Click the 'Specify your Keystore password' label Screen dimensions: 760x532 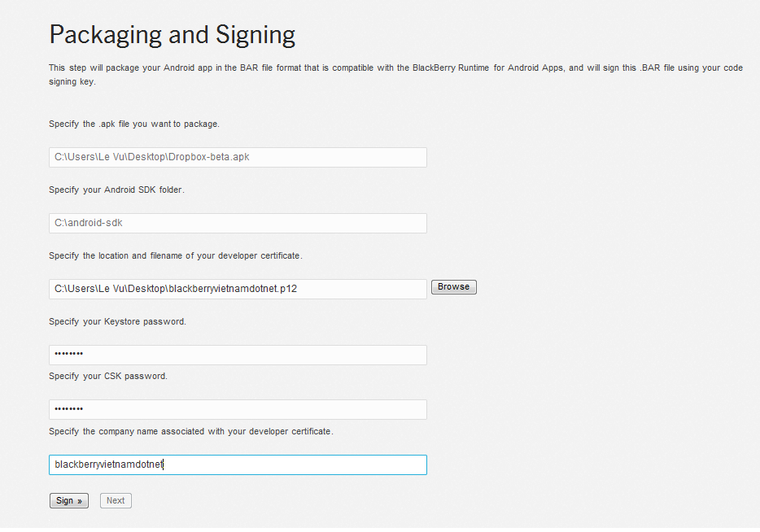pyautogui.click(x=117, y=321)
